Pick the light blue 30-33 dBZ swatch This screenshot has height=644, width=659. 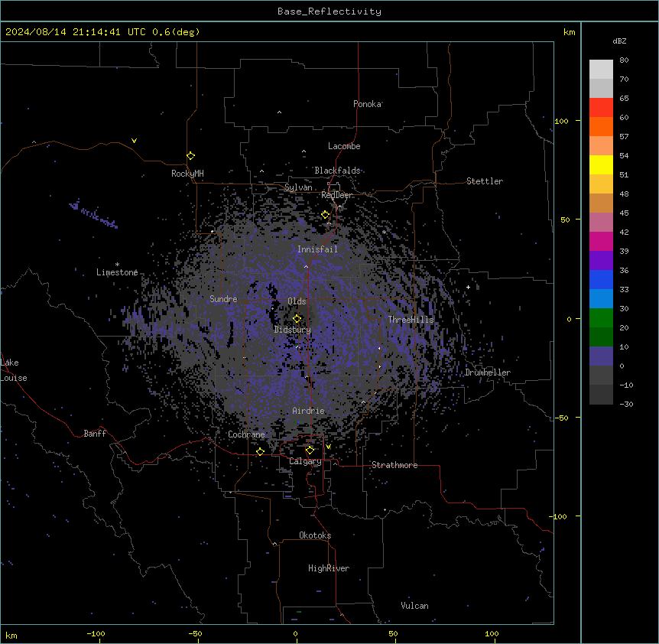pos(601,299)
